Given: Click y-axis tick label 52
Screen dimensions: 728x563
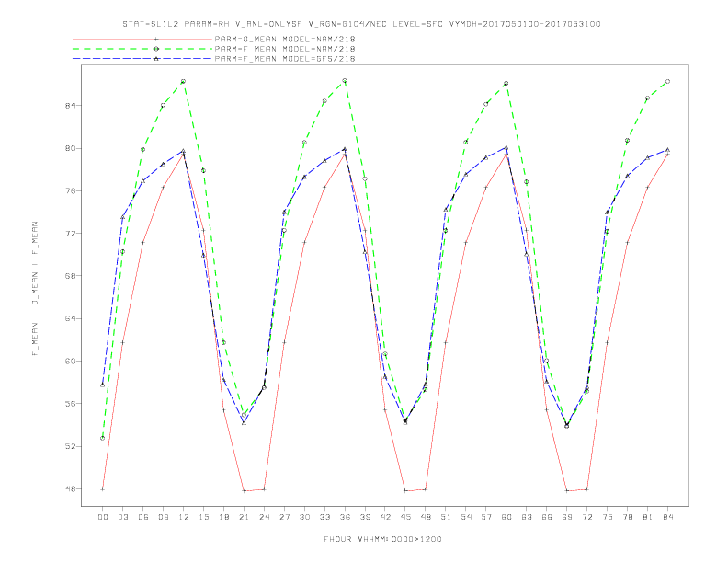Looking at the screenshot, I should point(70,446).
